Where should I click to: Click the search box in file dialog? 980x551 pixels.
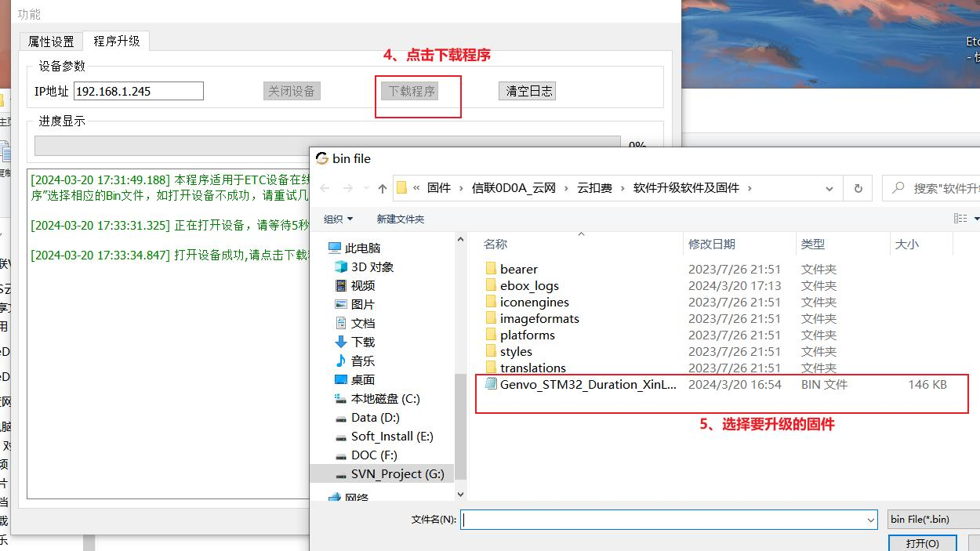pyautogui.click(x=933, y=188)
